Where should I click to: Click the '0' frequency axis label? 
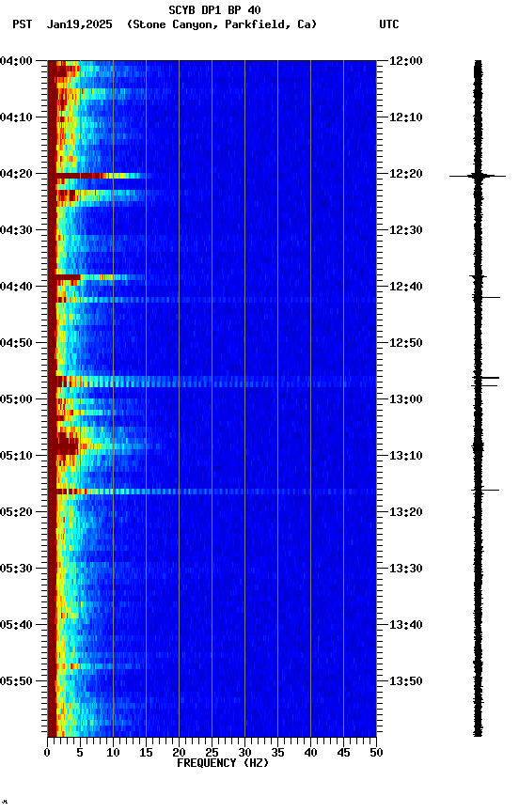tap(47, 753)
